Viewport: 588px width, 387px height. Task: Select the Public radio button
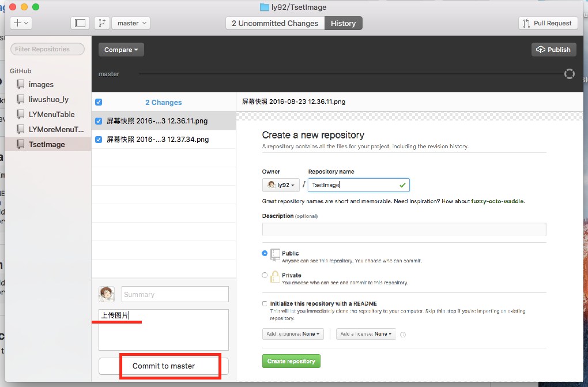coord(265,253)
